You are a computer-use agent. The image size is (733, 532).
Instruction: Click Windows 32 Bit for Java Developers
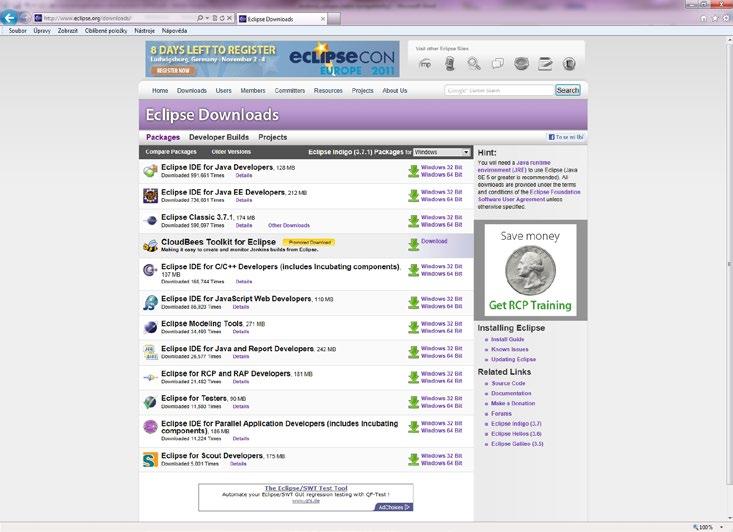click(441, 167)
